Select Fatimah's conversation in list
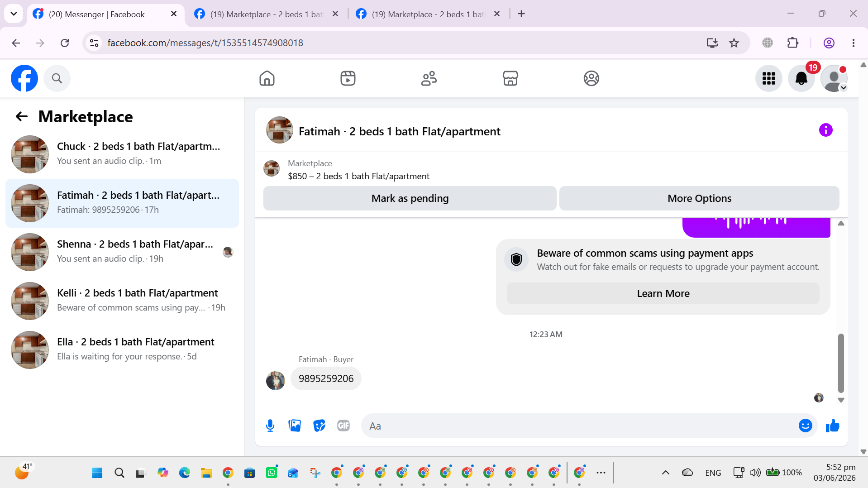The height and width of the screenshot is (488, 868). pos(122,203)
